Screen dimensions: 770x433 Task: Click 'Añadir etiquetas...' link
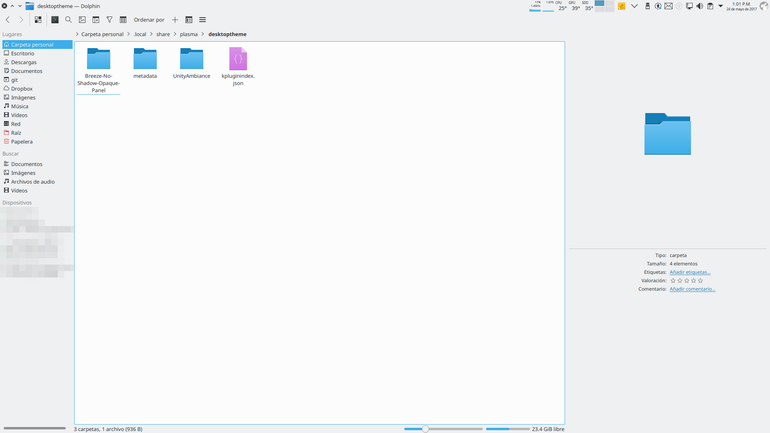tap(690, 272)
